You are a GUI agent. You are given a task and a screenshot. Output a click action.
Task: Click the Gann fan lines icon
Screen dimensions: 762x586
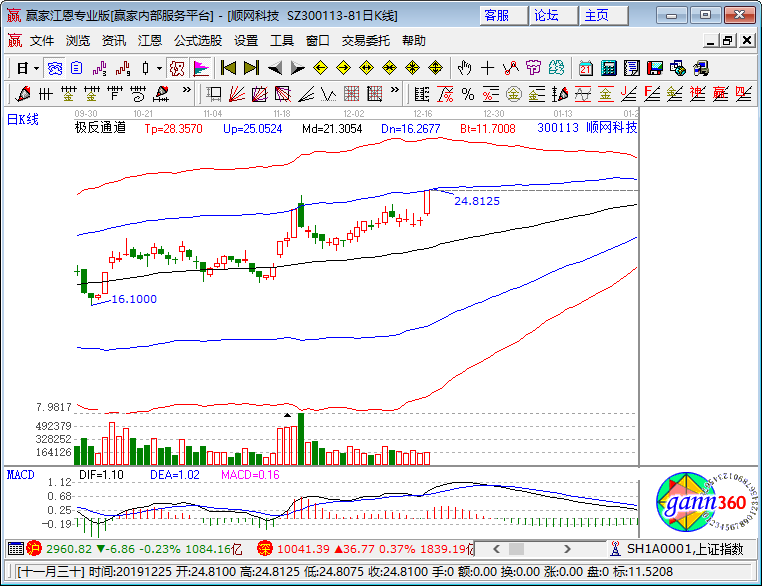click(237, 94)
